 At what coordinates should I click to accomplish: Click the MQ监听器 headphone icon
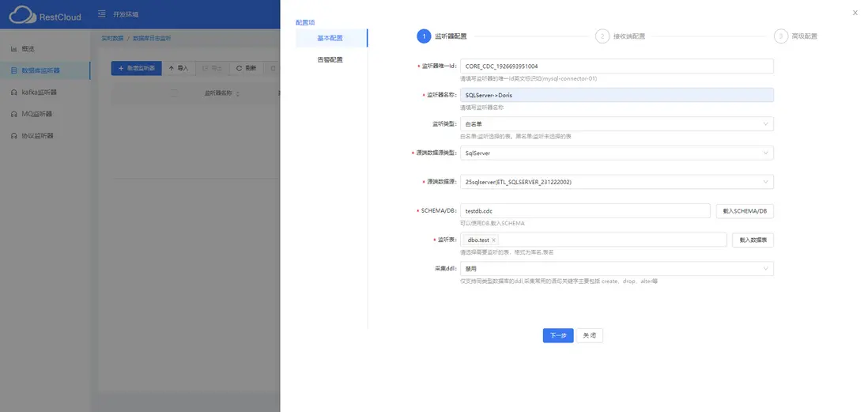point(14,114)
